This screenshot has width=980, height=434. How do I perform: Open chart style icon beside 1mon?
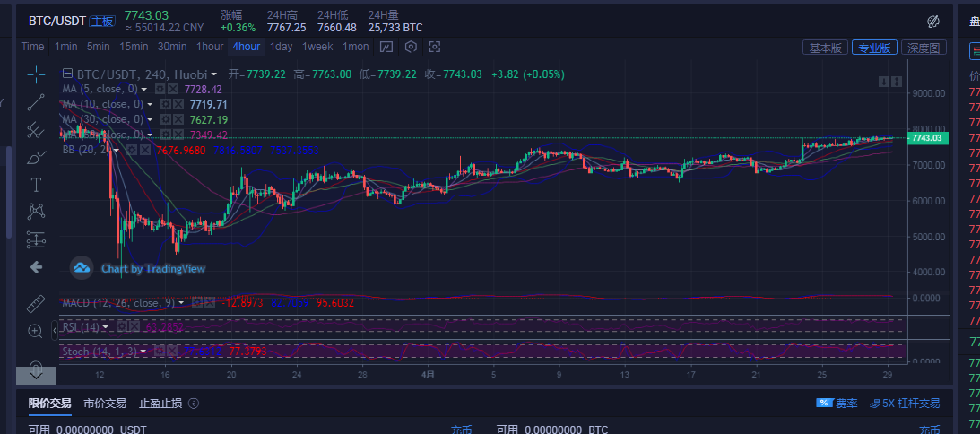coord(386,47)
